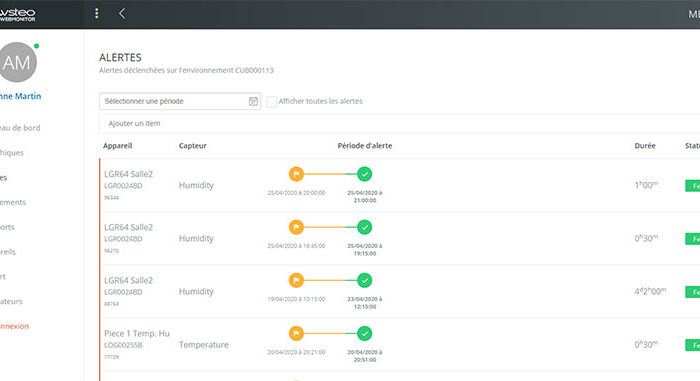Click duration value 1h00m
This screenshot has height=381, width=700.
(x=646, y=185)
